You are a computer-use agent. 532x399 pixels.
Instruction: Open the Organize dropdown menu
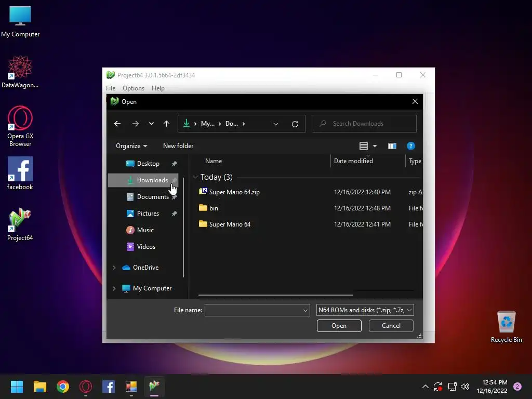pos(131,146)
